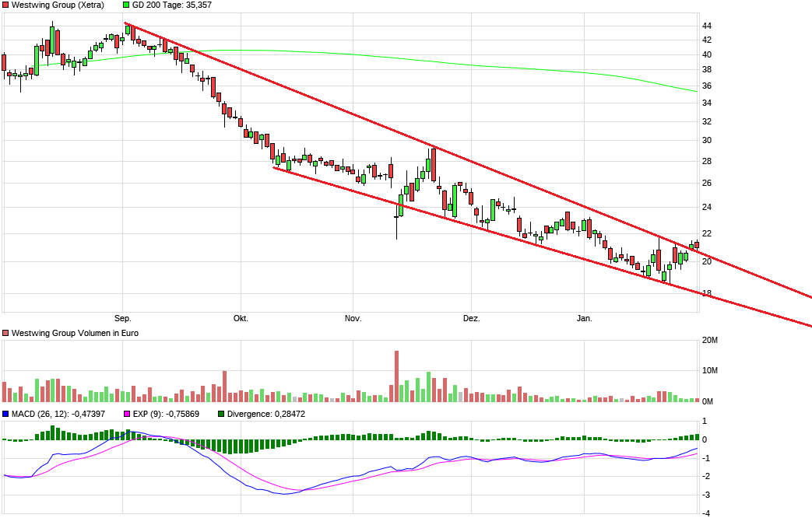This screenshot has height=518, width=812.
Task: Click the tallest red volume bar in November
Action: [x=397, y=376]
